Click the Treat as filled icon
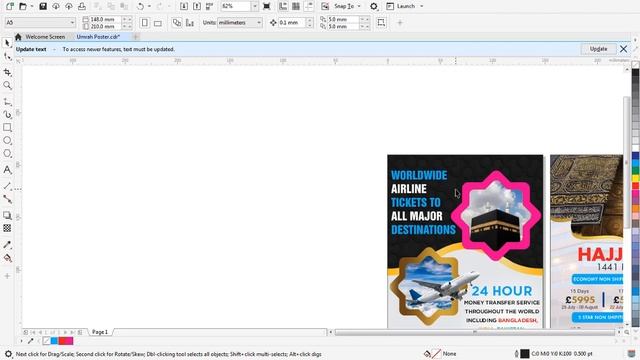This screenshot has height=360, width=640. 381,23
